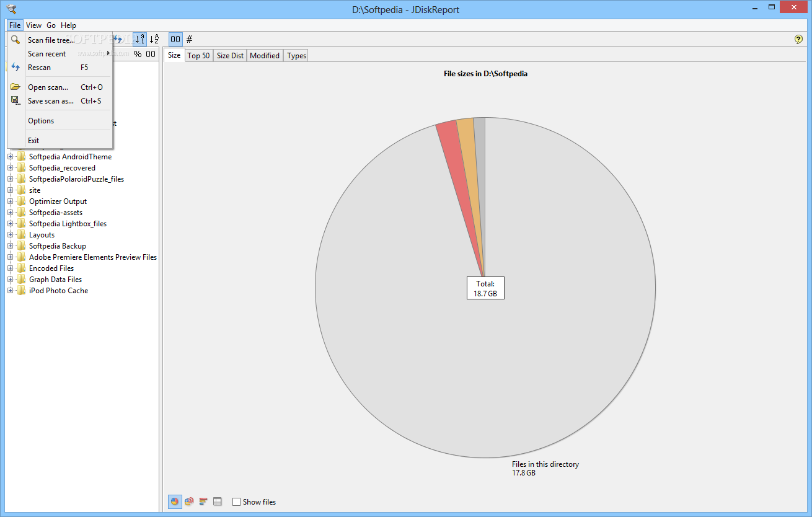The height and width of the screenshot is (517, 812).
Task: Click the Layouts folder icon
Action: (x=22, y=235)
